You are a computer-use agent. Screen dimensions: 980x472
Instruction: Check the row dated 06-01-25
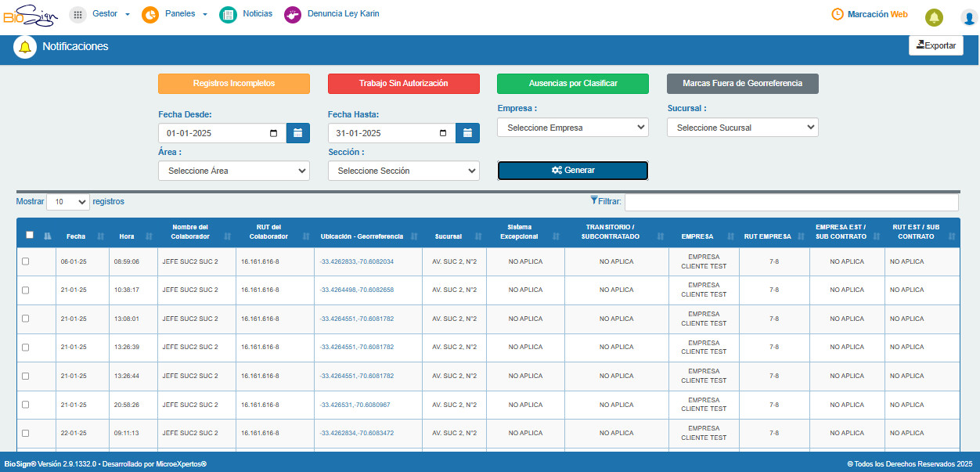(x=25, y=261)
